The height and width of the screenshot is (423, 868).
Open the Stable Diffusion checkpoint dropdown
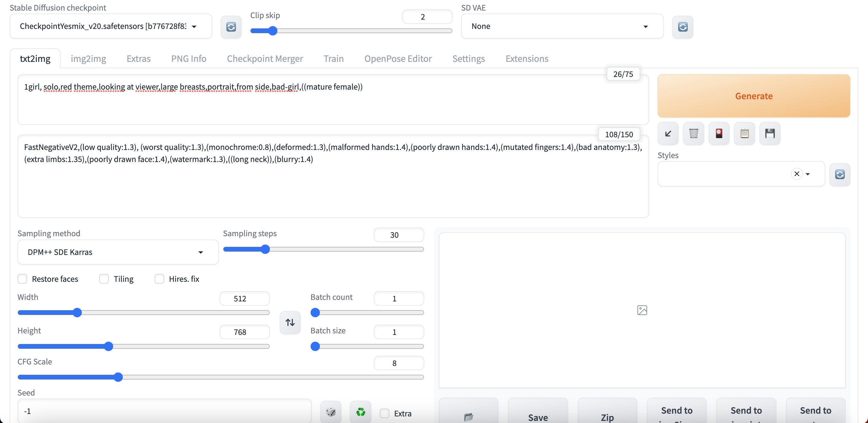(111, 26)
